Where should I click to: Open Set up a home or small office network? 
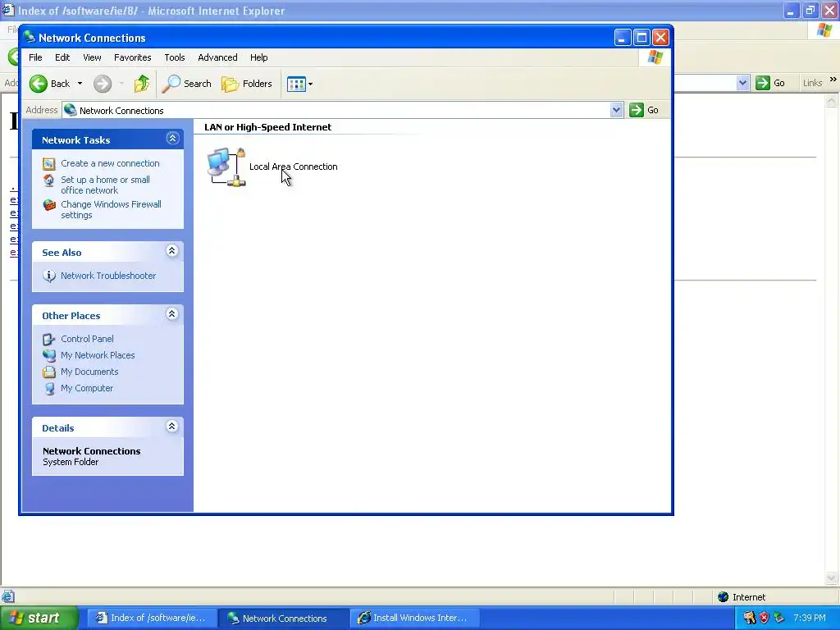click(105, 185)
